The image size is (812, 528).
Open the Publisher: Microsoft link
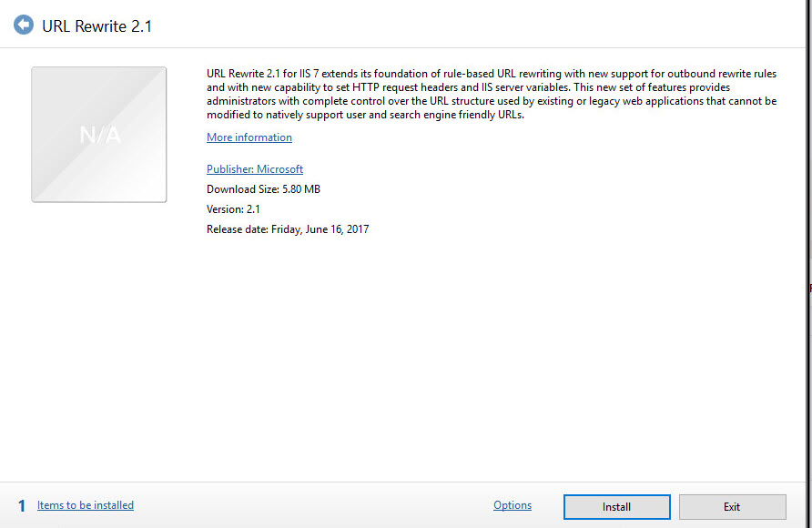pyautogui.click(x=255, y=169)
